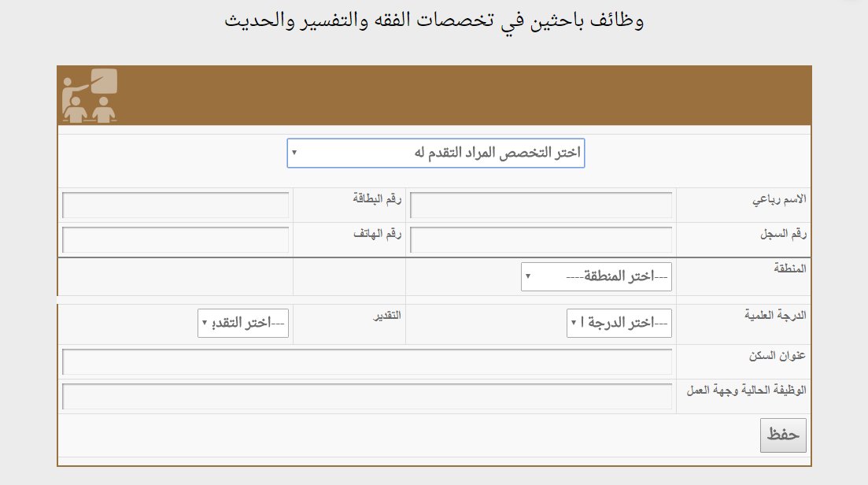This screenshot has height=485, width=868.
Task: Click the teacher and students header icon
Action: 90,95
